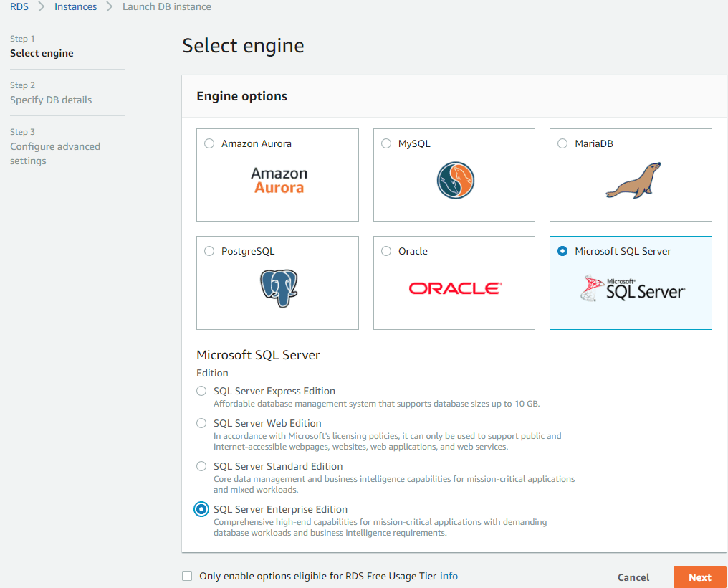Click the MySQL label text

(x=414, y=143)
